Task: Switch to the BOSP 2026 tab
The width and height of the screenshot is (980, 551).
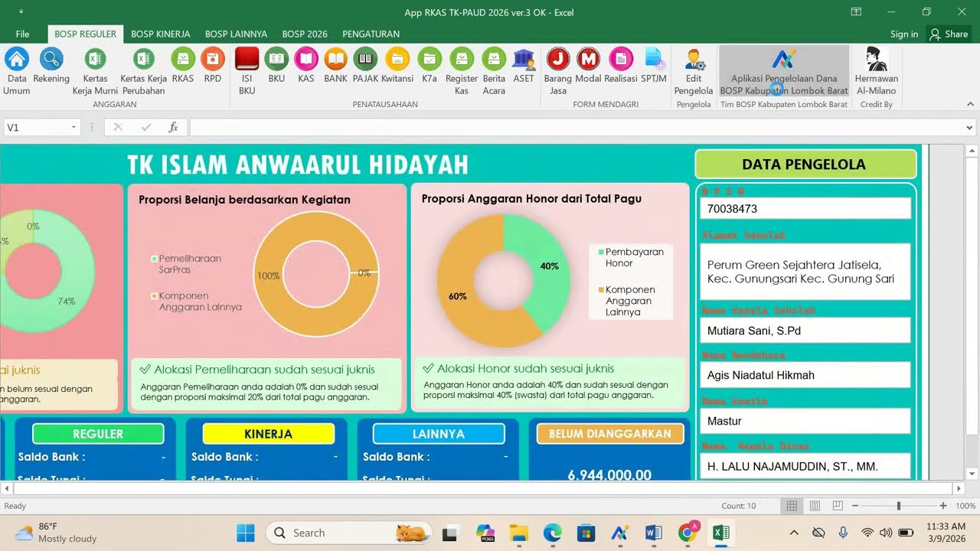Action: [x=305, y=34]
